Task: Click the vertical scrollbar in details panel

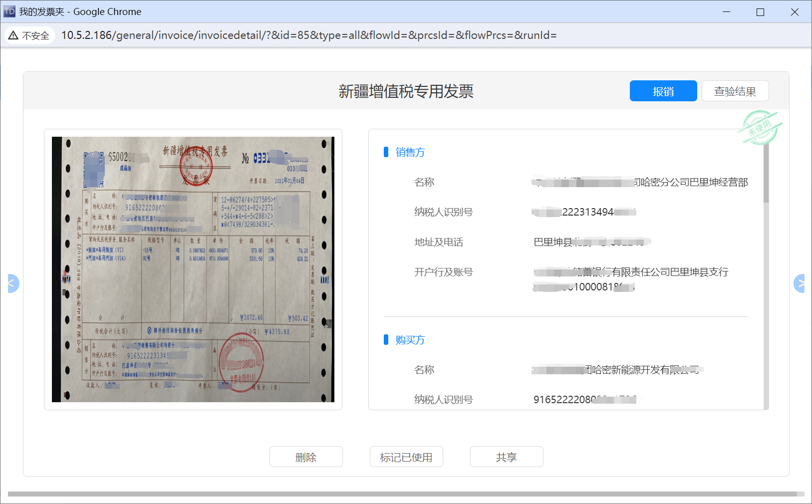Action: coord(766,175)
